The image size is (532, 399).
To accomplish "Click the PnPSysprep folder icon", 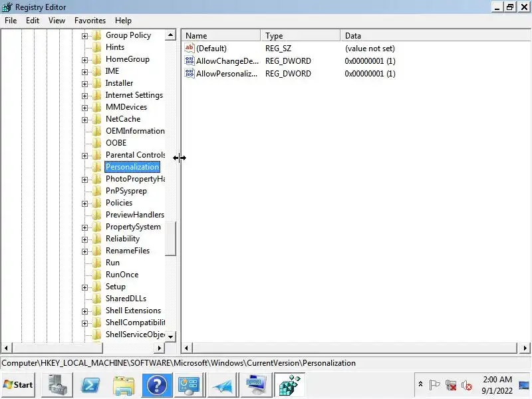I will [97, 191].
